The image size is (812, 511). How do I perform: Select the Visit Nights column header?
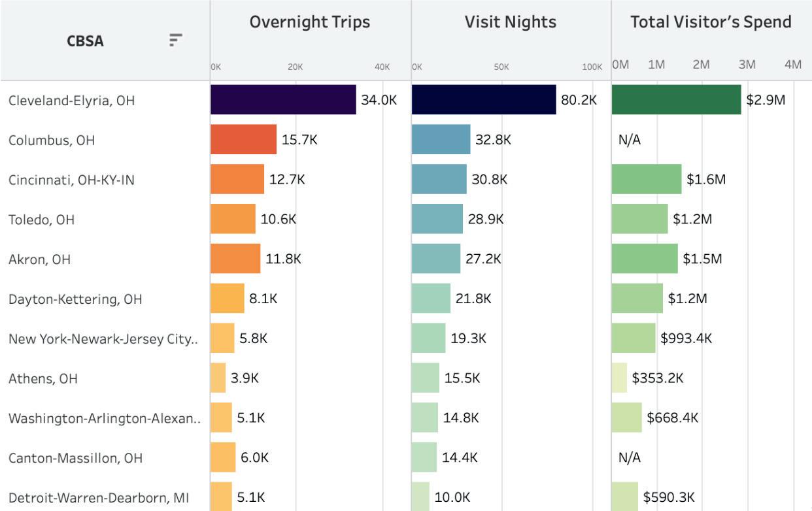(510, 22)
